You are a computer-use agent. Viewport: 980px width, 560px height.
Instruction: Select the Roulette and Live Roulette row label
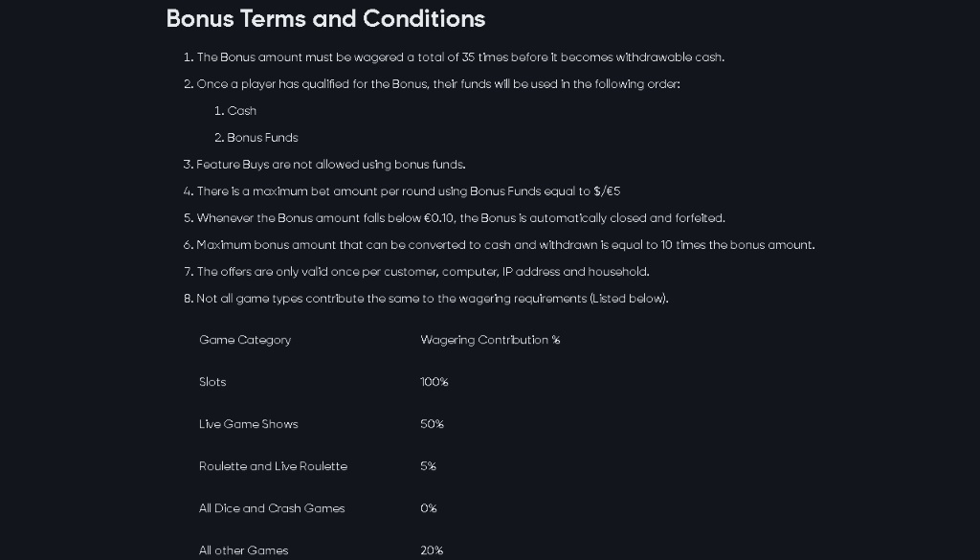point(273,466)
